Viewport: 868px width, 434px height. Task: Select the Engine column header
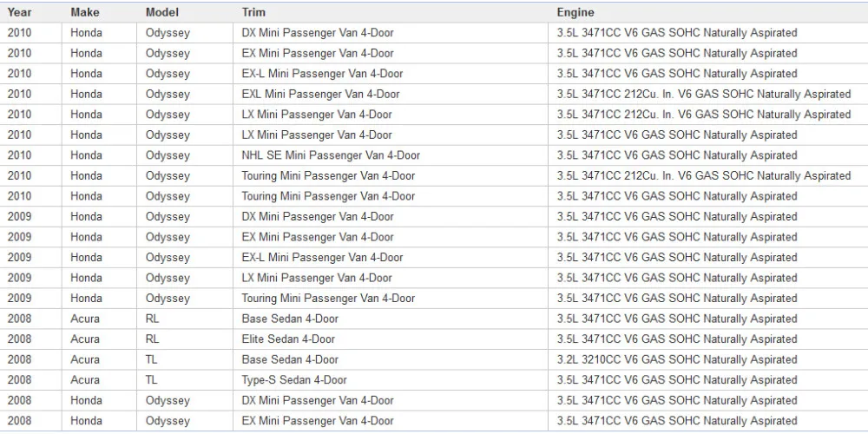575,12
